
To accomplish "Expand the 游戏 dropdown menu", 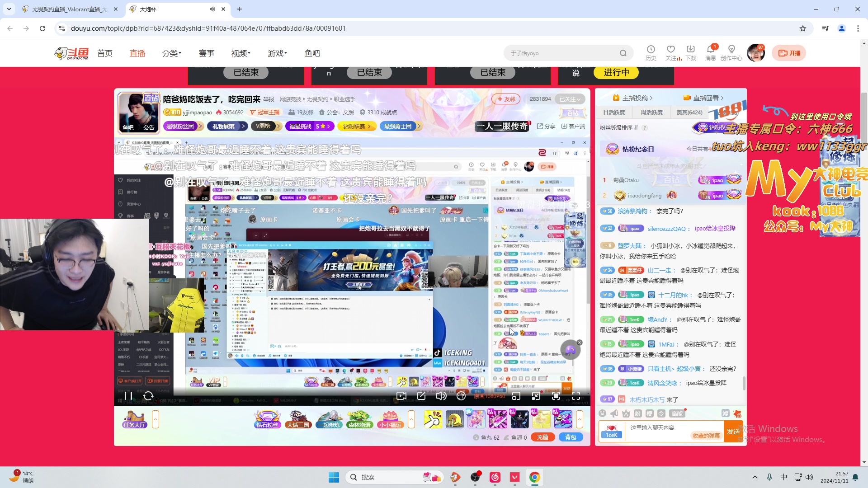I will pos(278,53).
